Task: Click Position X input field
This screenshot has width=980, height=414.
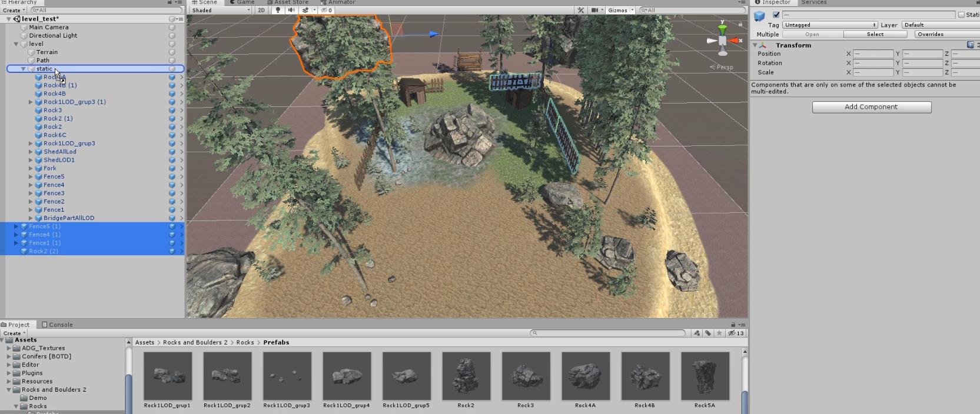Action: (873, 54)
